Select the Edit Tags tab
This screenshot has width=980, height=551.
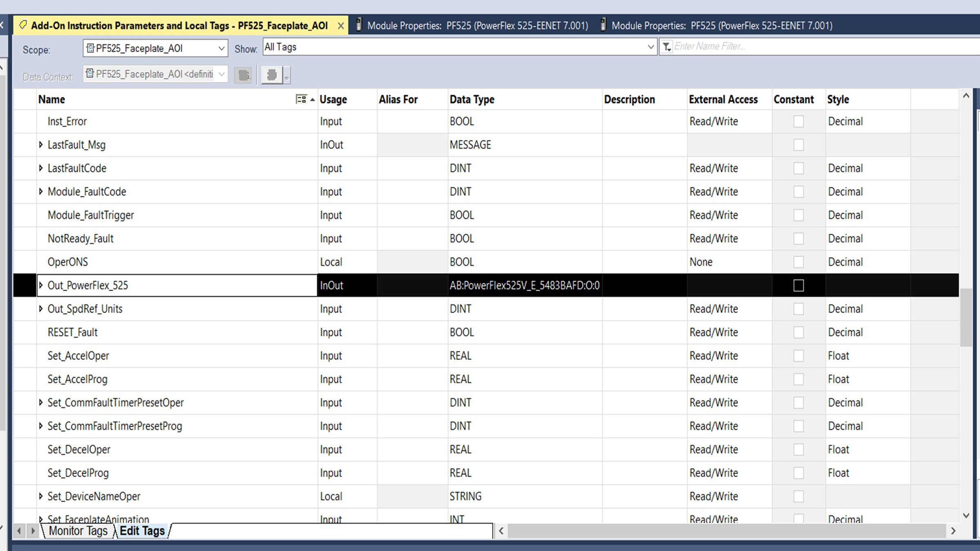pos(142,531)
